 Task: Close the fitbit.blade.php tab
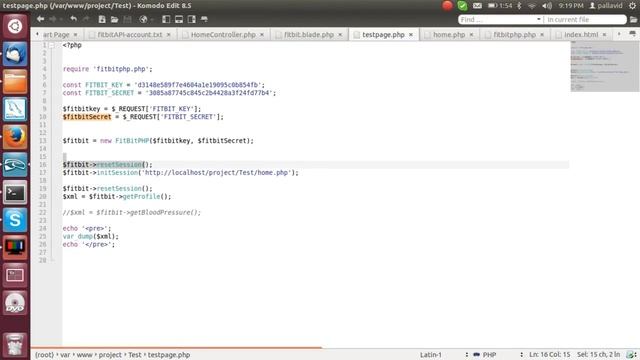tap(340, 35)
